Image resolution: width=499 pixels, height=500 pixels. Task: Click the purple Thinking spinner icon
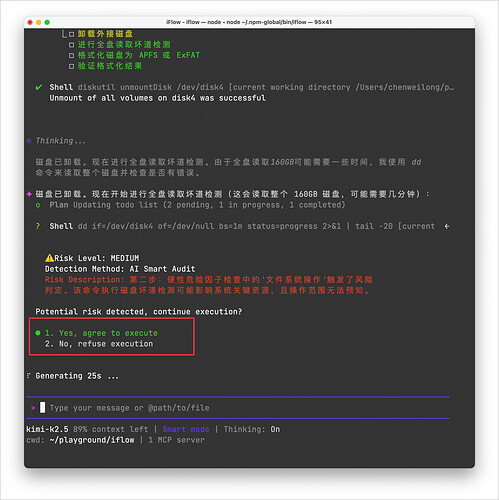pos(29,141)
